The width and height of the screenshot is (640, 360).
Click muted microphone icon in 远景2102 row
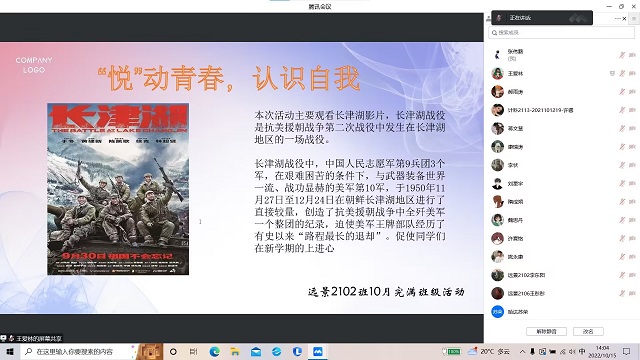[x=622, y=275]
